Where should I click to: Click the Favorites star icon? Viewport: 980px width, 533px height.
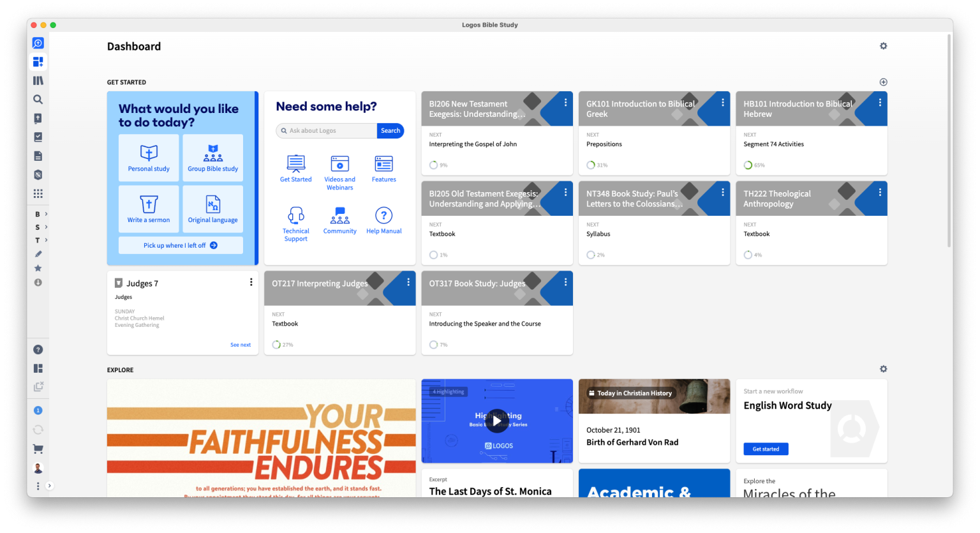click(38, 268)
